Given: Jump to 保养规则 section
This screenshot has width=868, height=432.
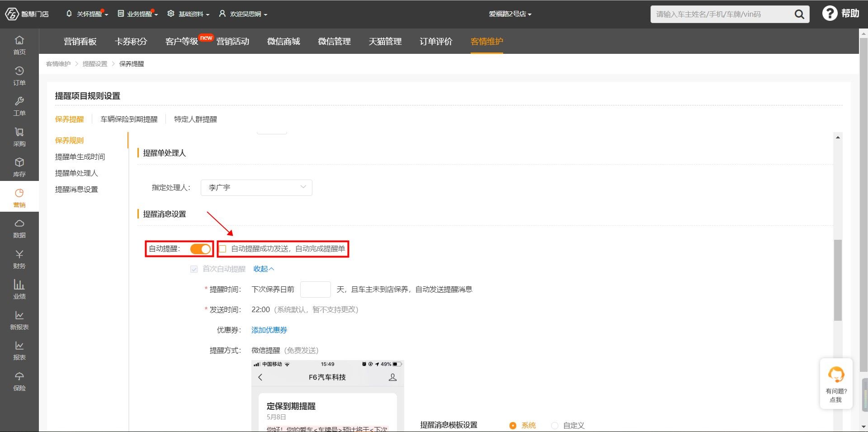Looking at the screenshot, I should (70, 140).
